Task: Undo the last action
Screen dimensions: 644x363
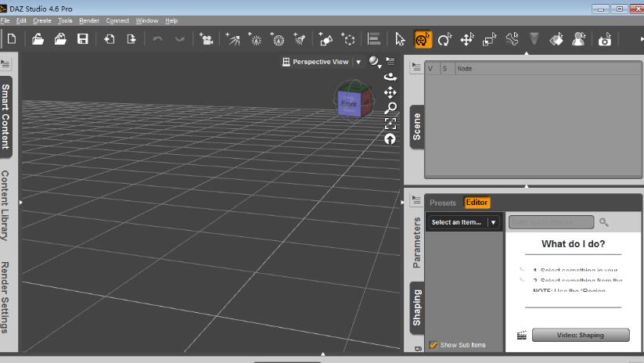Action: pos(157,39)
